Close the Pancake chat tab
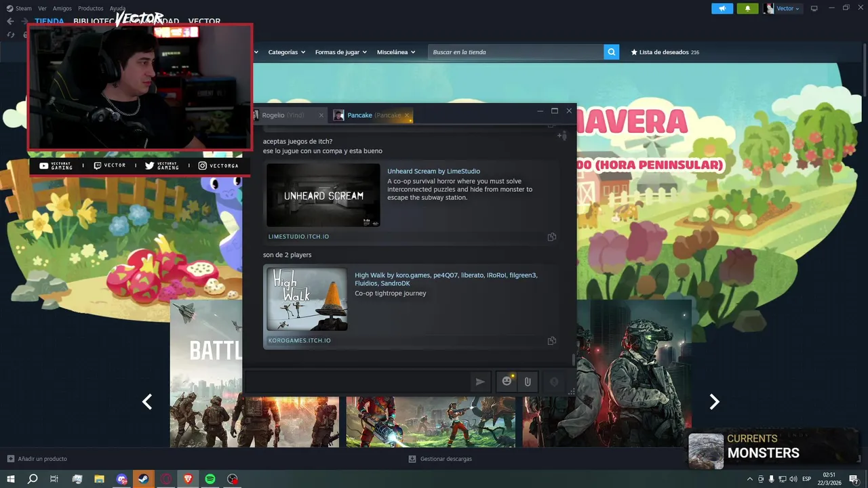The width and height of the screenshot is (868, 488). point(407,115)
